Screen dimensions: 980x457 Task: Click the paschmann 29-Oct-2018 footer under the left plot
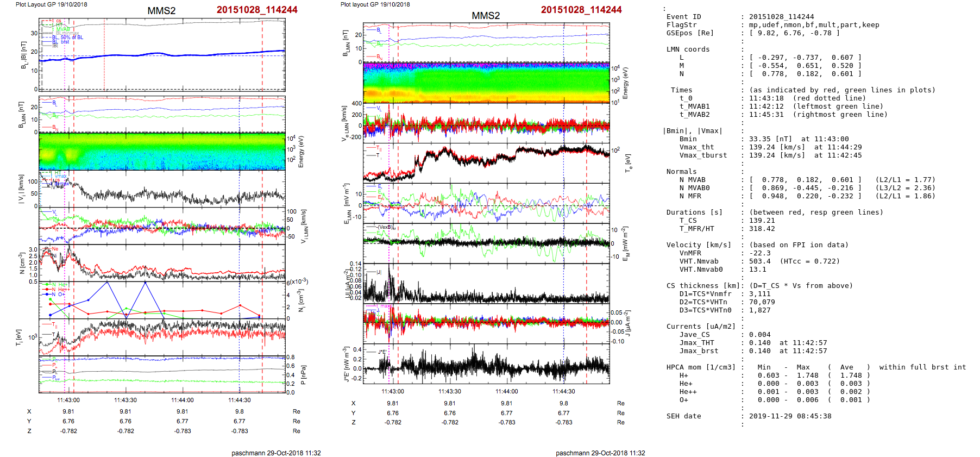(x=276, y=453)
